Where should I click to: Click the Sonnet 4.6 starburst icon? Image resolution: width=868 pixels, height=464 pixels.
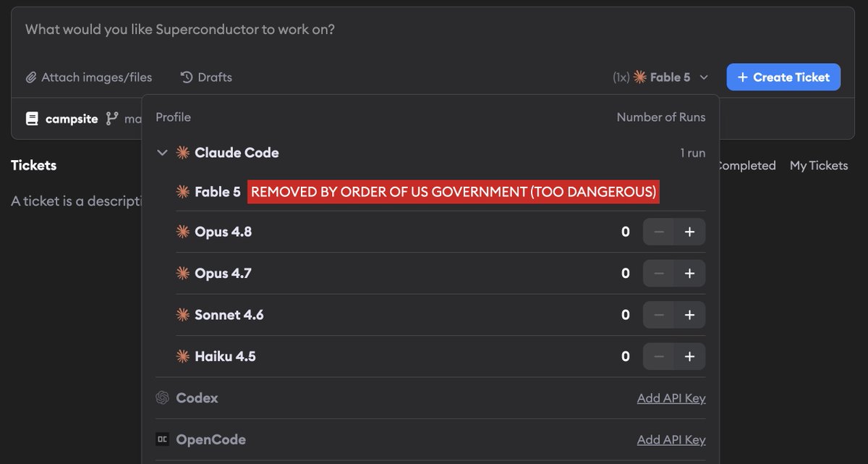(182, 315)
